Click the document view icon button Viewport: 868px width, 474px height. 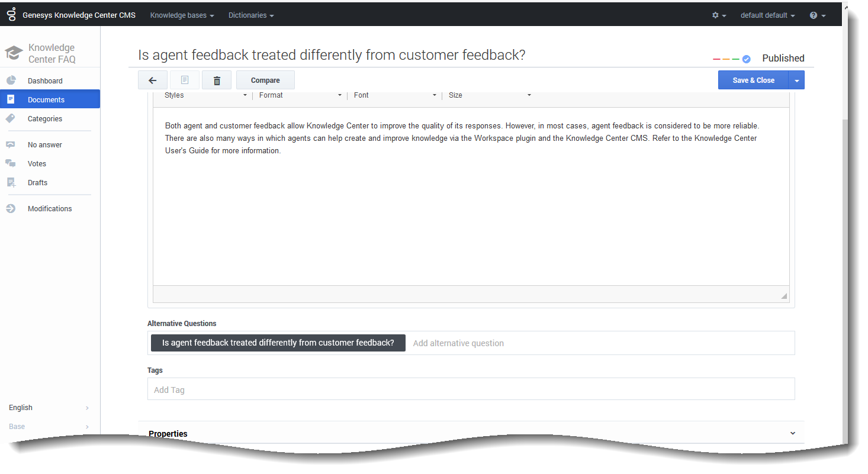click(185, 80)
